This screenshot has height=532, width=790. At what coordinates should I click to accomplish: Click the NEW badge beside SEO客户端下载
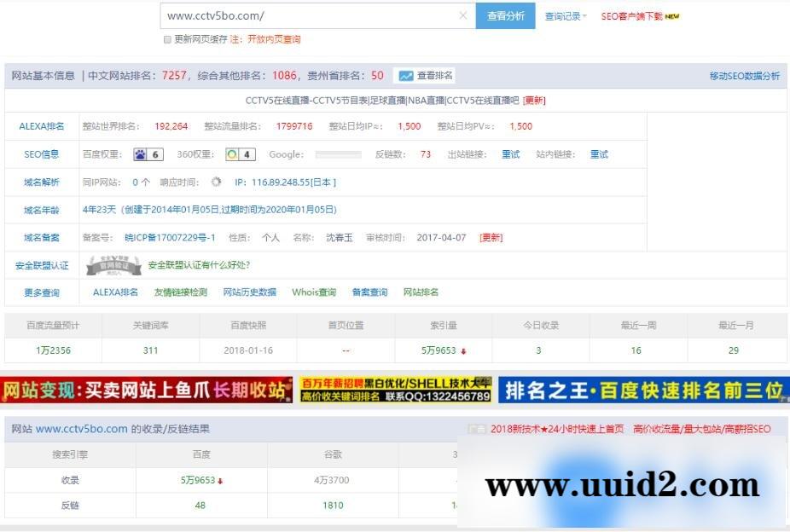(x=674, y=14)
